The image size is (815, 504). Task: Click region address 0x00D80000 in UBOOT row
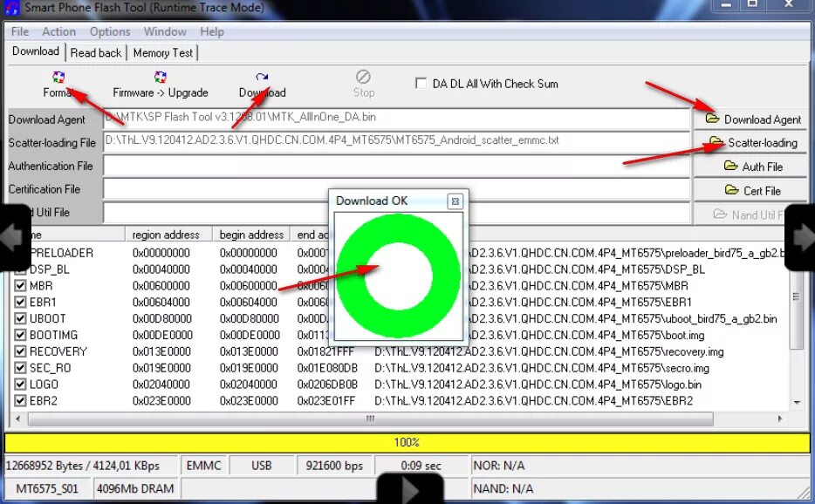pyautogui.click(x=161, y=318)
